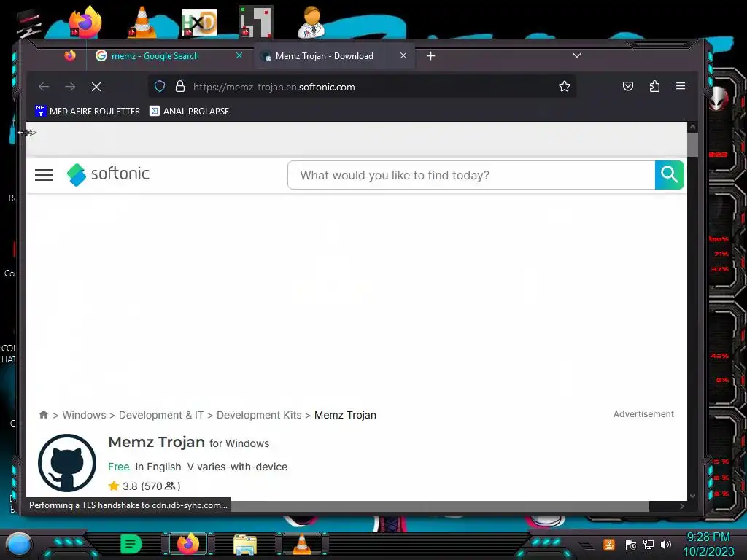Open volume speaker tray icon

(666, 544)
